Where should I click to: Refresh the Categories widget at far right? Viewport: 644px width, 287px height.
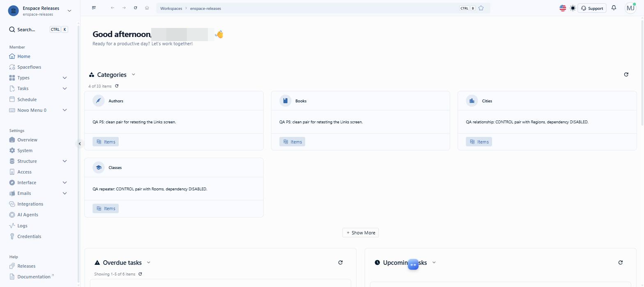626,74
